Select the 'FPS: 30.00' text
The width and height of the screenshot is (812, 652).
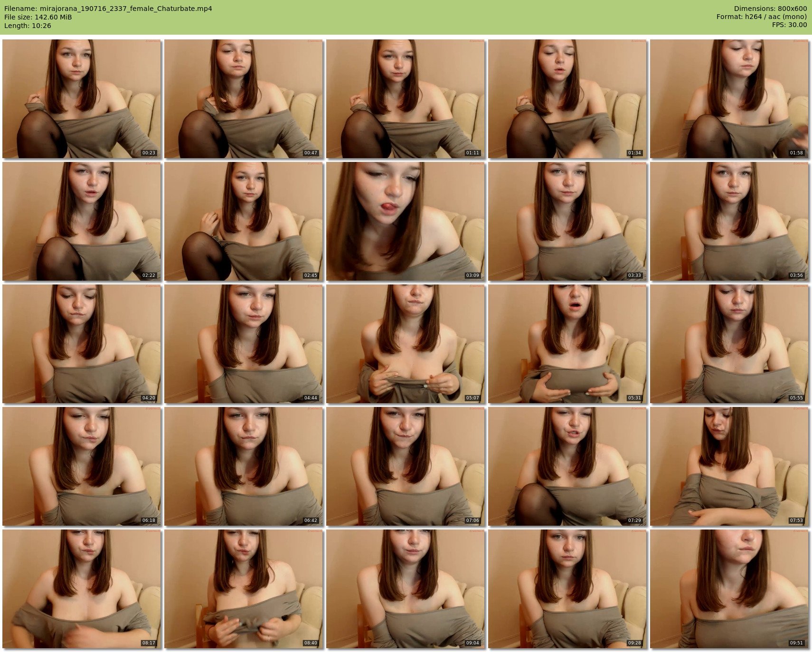tap(789, 26)
